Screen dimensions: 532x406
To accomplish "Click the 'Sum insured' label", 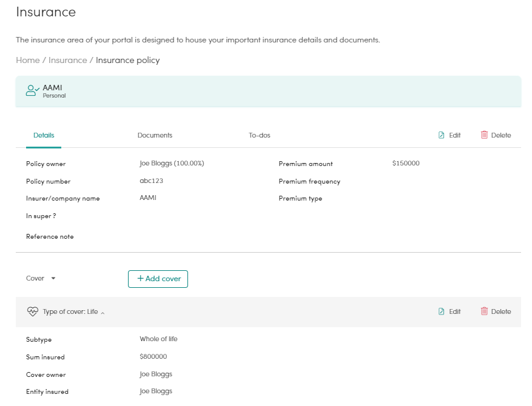I will (45, 357).
